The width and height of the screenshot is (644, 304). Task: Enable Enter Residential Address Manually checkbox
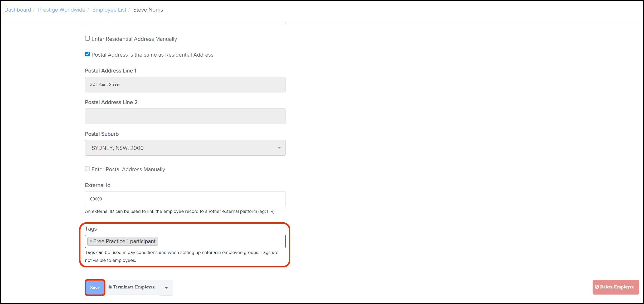tap(88, 38)
